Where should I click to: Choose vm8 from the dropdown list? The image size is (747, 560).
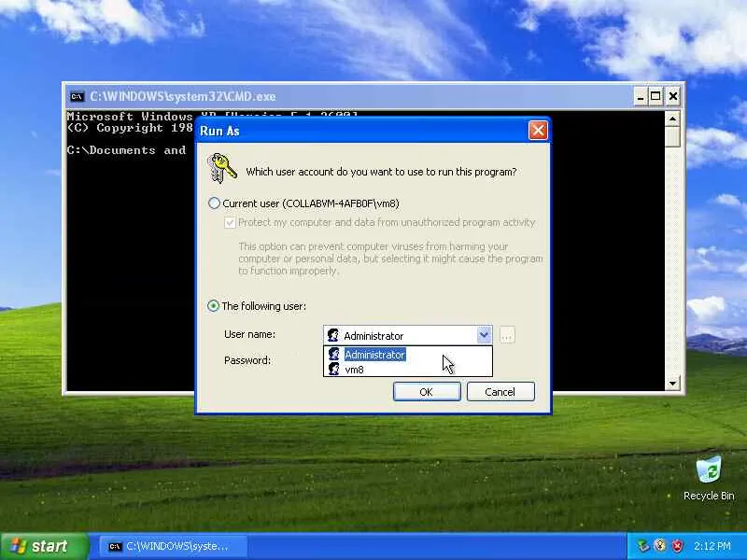click(x=408, y=369)
